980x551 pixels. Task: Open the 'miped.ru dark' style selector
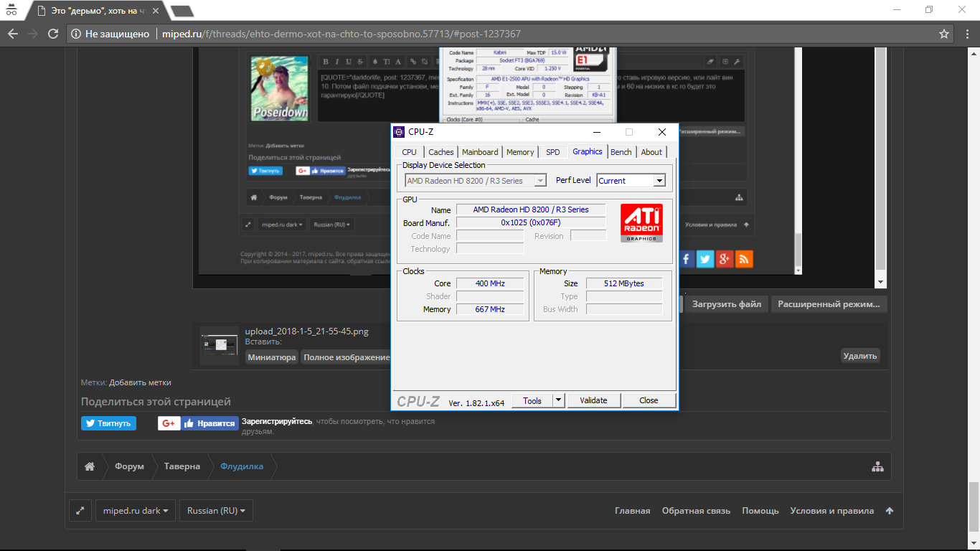pyautogui.click(x=136, y=511)
